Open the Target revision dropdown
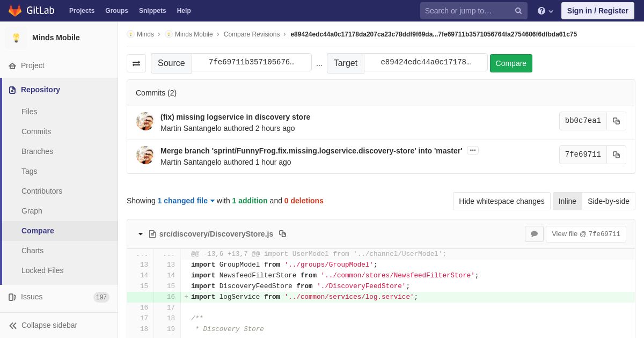The height and width of the screenshot is (338, 644). coord(426,62)
